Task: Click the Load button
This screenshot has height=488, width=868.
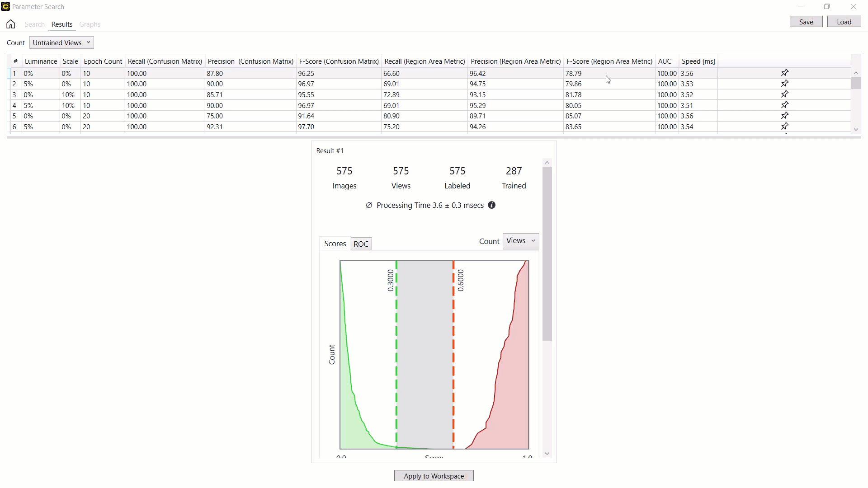Action: [x=844, y=22]
